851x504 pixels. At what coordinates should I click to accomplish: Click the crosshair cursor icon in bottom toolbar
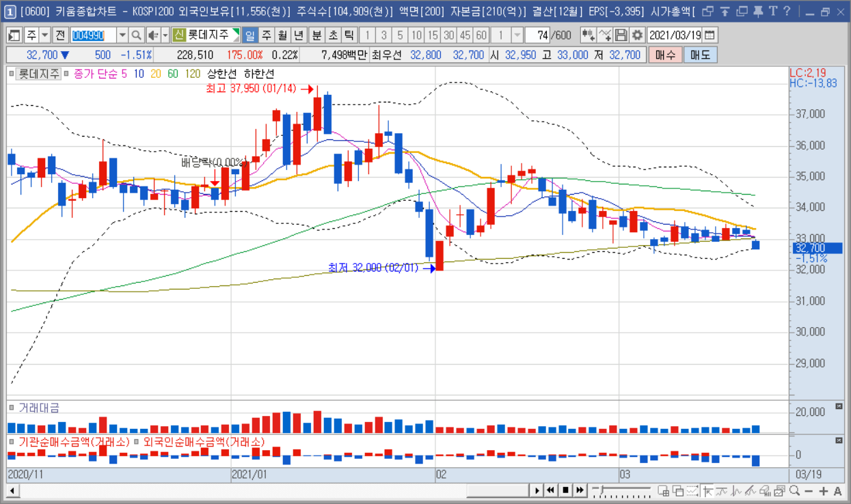(x=708, y=490)
